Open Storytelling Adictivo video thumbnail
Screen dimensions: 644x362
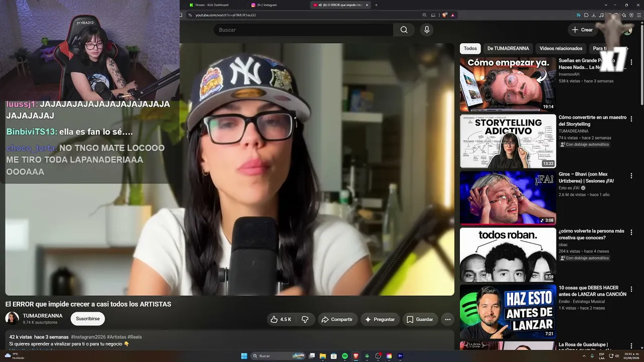point(508,141)
